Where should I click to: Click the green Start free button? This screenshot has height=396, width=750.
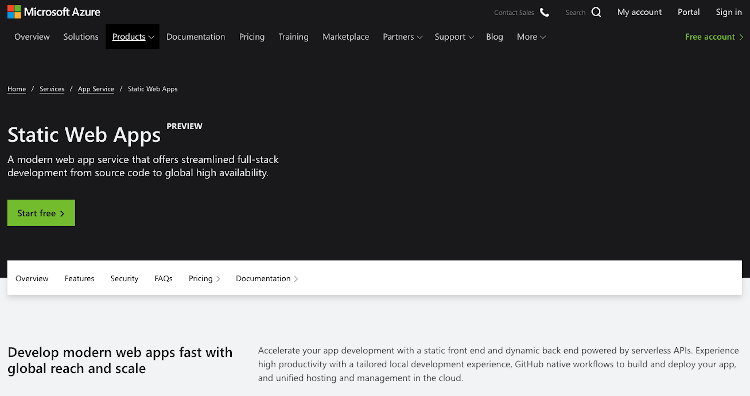pyautogui.click(x=41, y=213)
